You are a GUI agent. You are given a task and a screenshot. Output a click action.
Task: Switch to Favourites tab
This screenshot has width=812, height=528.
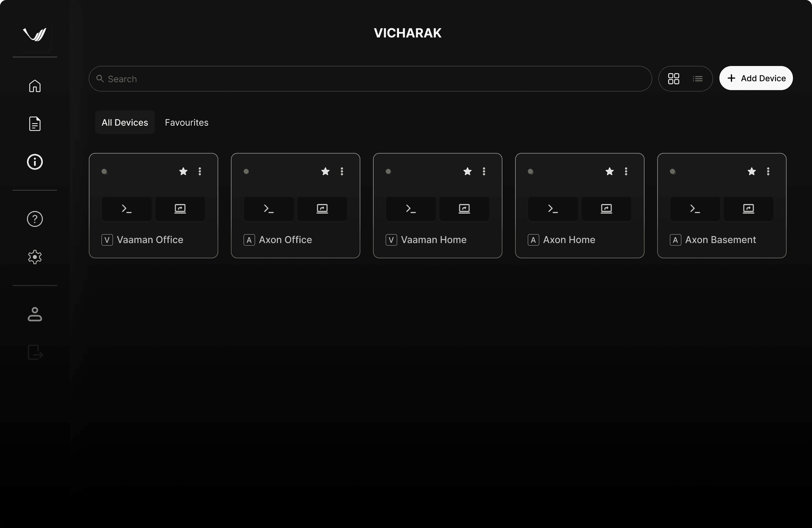(x=187, y=122)
